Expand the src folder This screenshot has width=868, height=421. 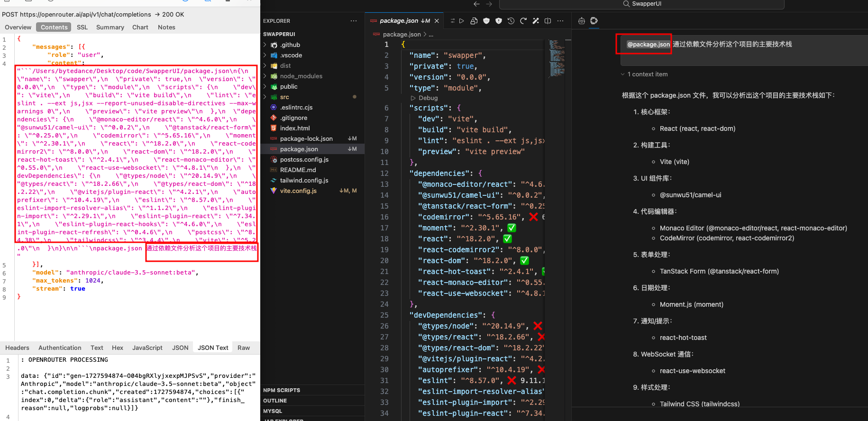pyautogui.click(x=284, y=97)
